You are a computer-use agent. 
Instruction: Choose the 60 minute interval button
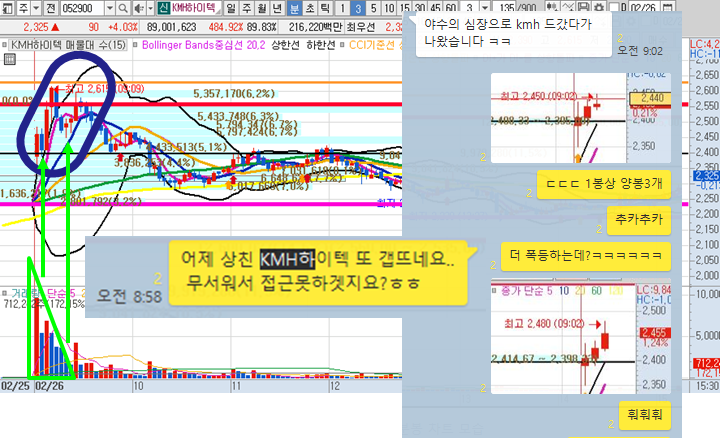point(451,8)
